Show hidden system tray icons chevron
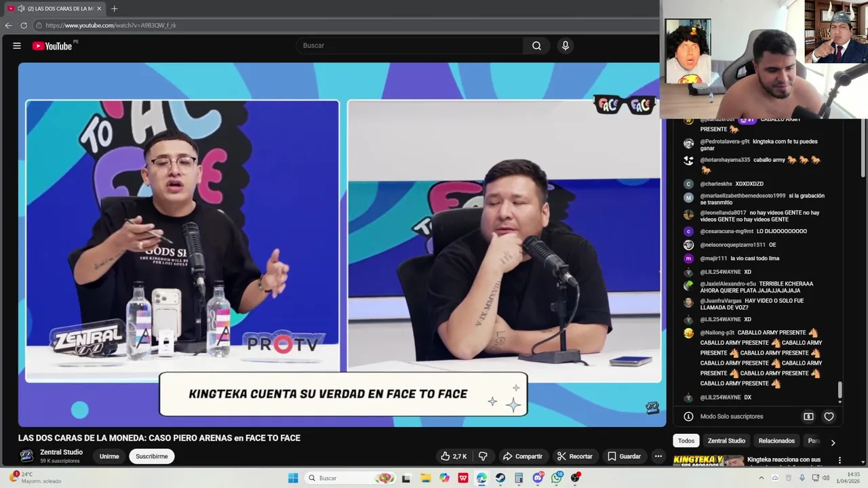The width and height of the screenshot is (868, 488). point(761,478)
